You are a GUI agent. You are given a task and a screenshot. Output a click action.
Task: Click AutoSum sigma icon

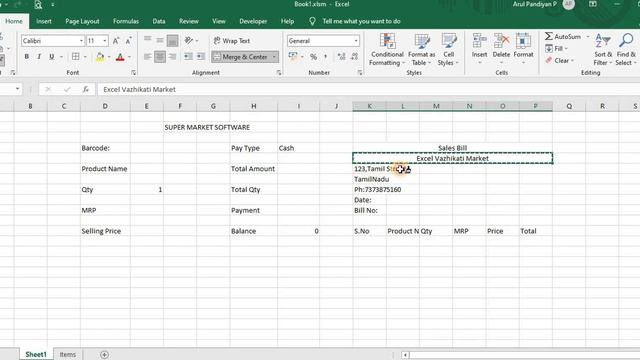[x=549, y=36]
